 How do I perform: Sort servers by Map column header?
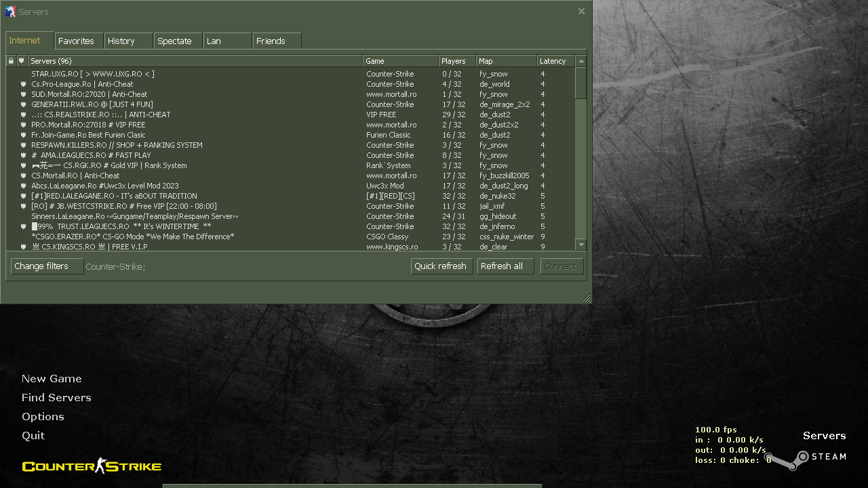(506, 61)
